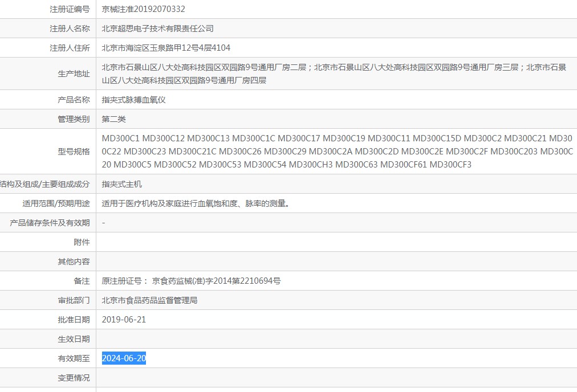Select registration number 京械注准20192070332
This screenshot has width=577, height=392.
tap(144, 9)
